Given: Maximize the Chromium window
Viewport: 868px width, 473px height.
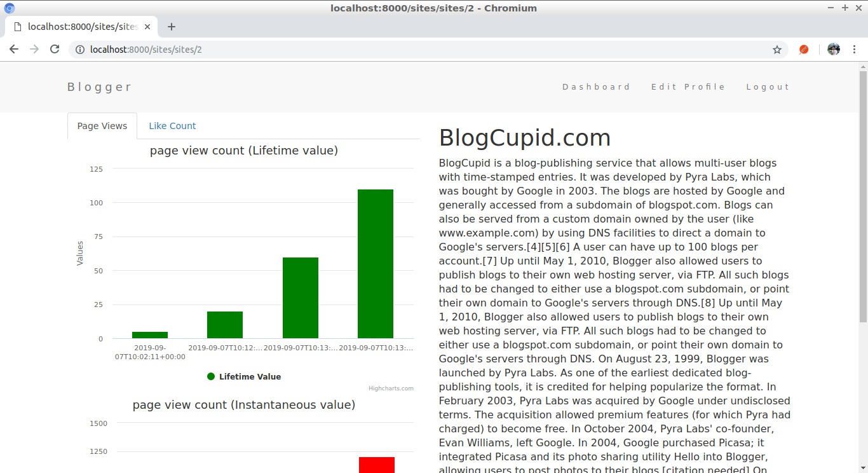Looking at the screenshot, I should point(845,8).
